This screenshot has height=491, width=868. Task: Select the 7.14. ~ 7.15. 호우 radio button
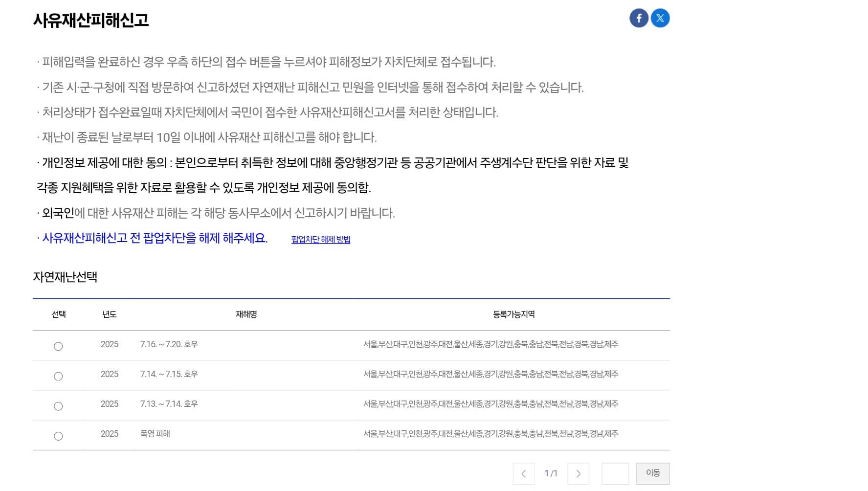(x=59, y=376)
